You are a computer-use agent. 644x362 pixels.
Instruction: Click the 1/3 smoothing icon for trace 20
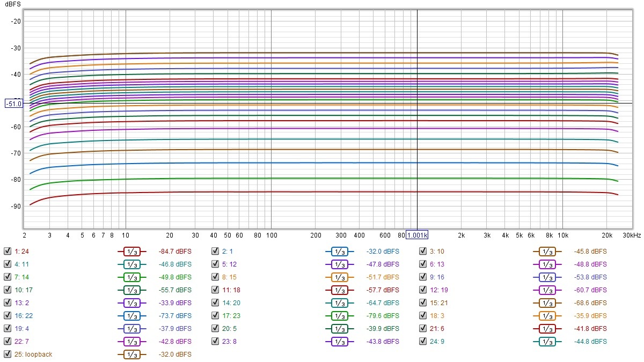pyautogui.click(x=339, y=302)
